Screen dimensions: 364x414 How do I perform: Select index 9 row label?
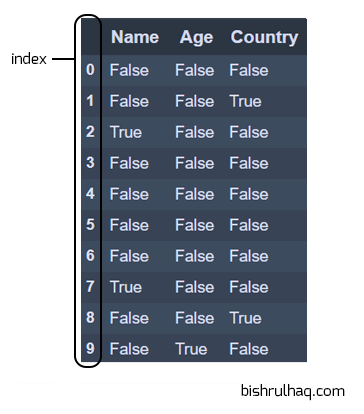pos(90,348)
